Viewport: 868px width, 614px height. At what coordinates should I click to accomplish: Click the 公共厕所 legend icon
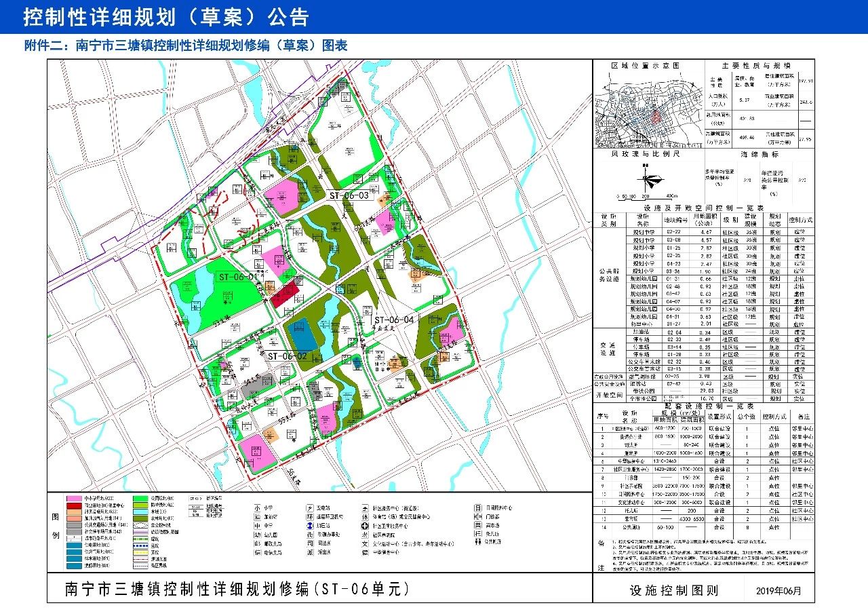pyautogui.click(x=477, y=541)
